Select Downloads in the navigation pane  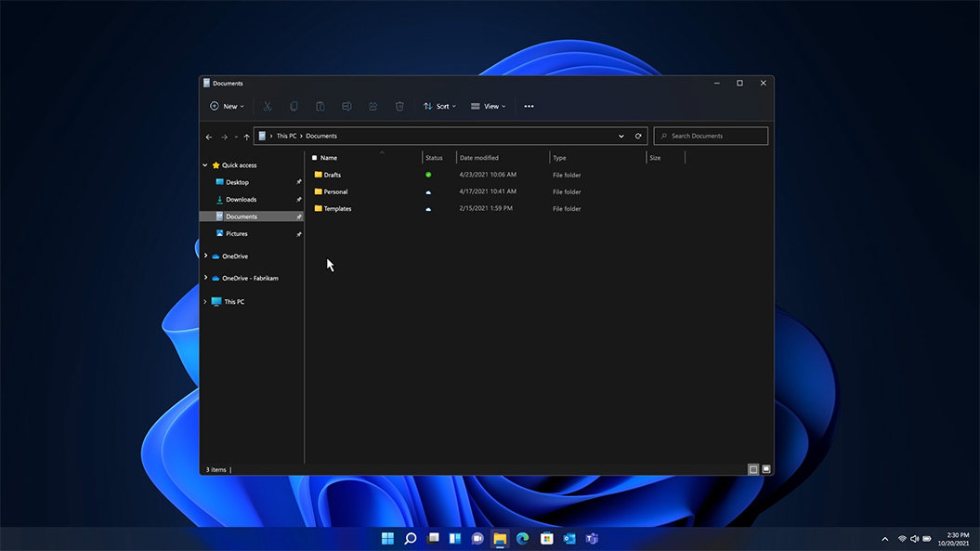[x=241, y=200]
